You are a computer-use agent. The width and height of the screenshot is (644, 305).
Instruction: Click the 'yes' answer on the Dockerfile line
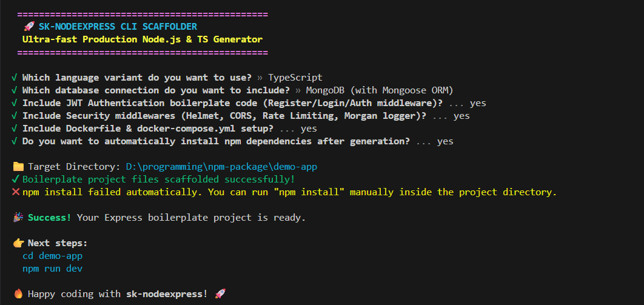tap(309, 129)
